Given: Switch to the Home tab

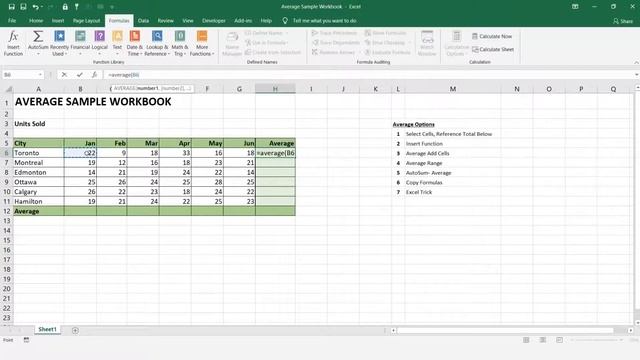Looking at the screenshot, I should click(36, 20).
